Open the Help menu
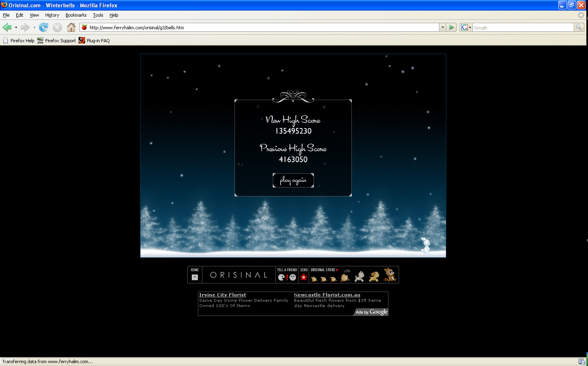 click(114, 15)
